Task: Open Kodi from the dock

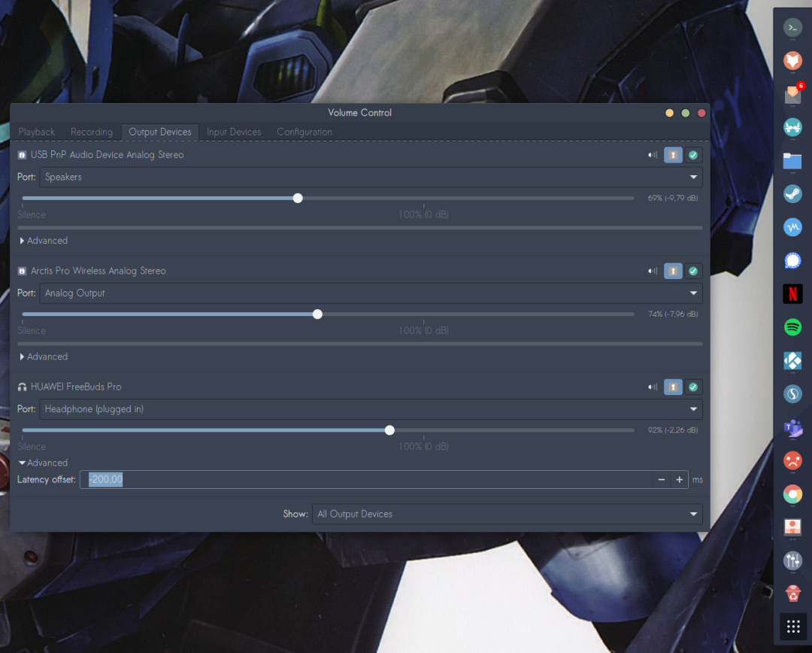Action: coord(793,360)
